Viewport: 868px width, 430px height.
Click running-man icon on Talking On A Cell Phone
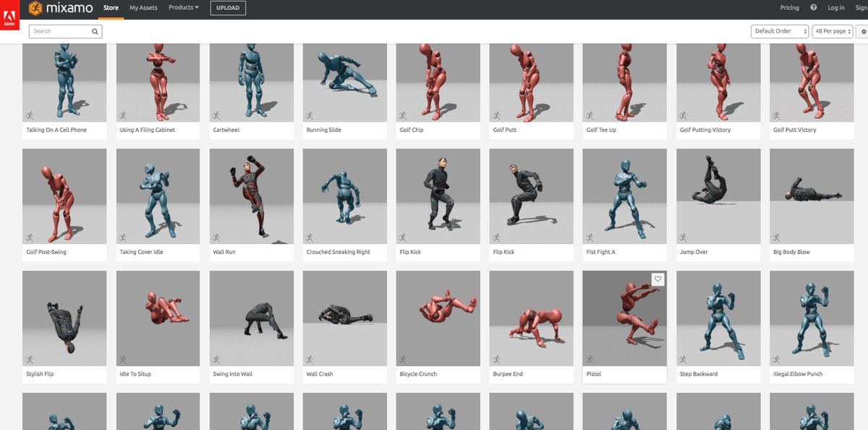coord(29,115)
